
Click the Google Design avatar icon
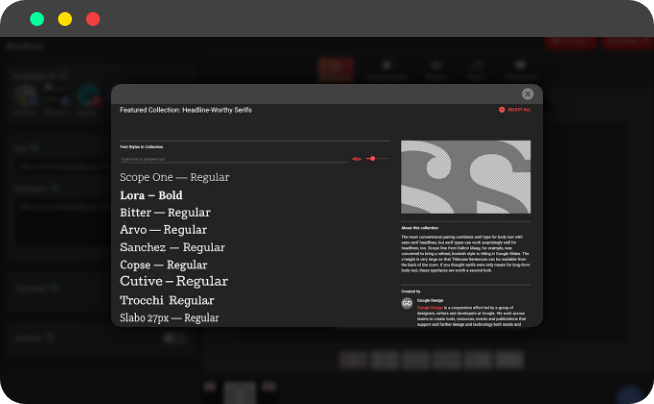(x=407, y=302)
